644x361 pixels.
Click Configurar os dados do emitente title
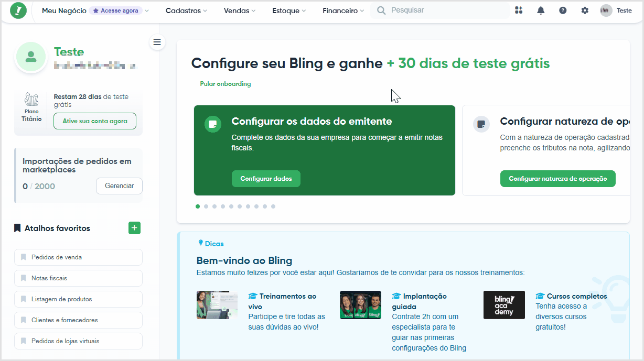[312, 122]
